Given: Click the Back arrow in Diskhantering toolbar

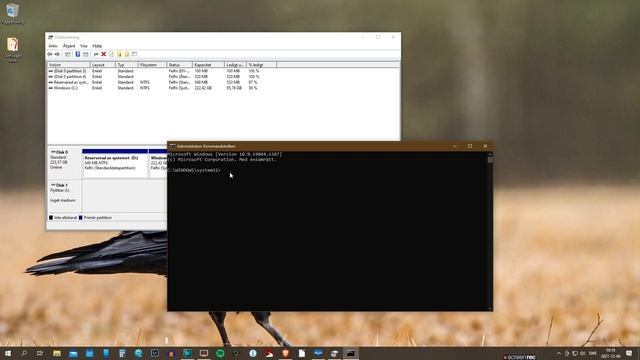Looking at the screenshot, I should 50,54.
